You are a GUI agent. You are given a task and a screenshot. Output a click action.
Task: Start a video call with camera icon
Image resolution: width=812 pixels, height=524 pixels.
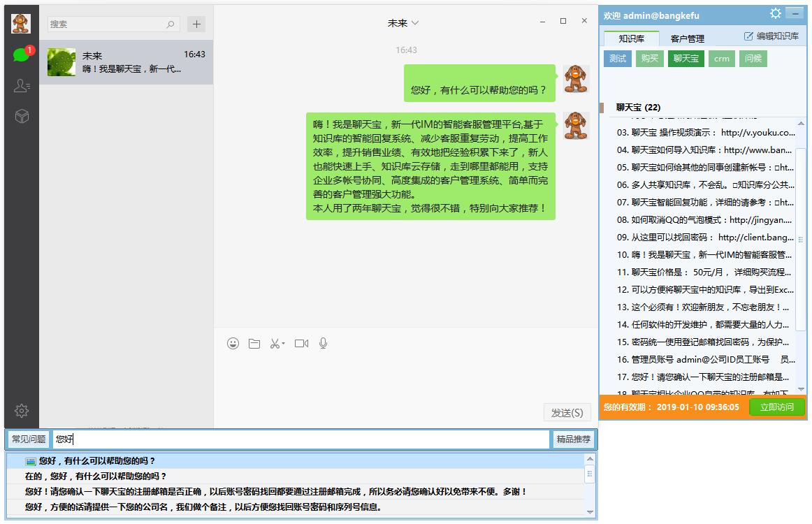click(301, 343)
